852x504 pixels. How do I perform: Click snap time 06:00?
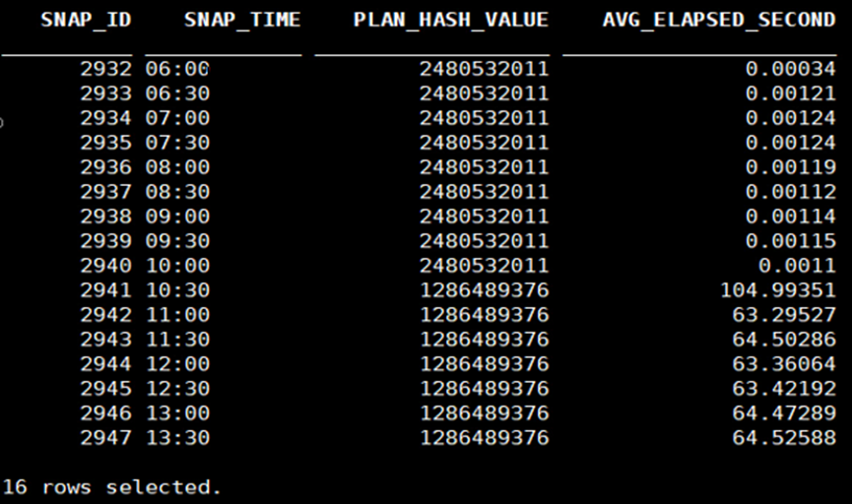[177, 69]
